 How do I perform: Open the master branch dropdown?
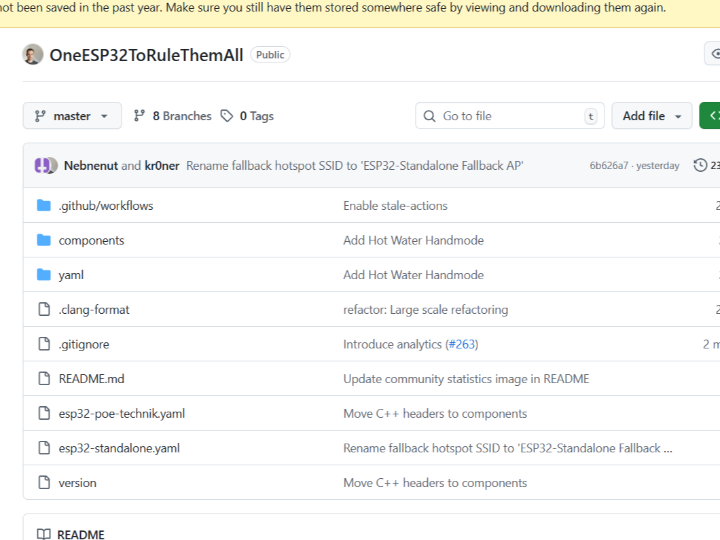pos(72,116)
